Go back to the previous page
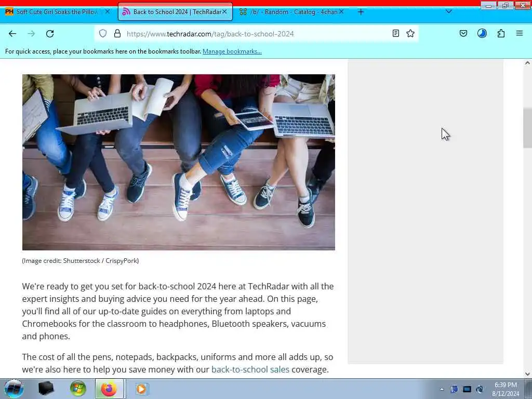This screenshot has height=399, width=532. [x=12, y=34]
